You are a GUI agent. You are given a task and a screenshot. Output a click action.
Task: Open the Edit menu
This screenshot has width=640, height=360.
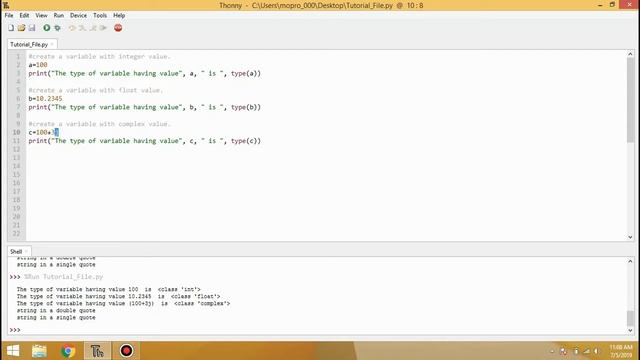[x=24, y=15]
